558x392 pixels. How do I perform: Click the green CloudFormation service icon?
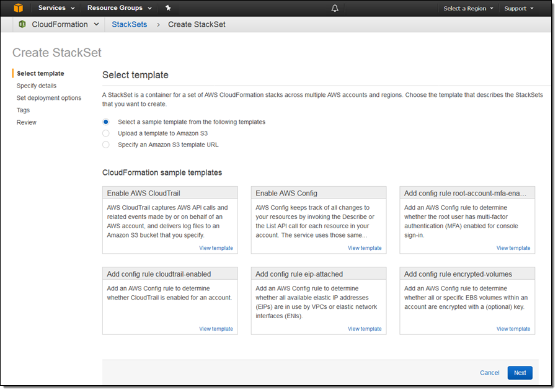[x=22, y=24]
